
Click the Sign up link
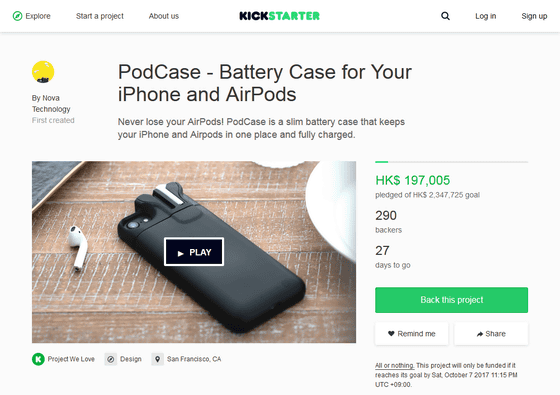click(x=534, y=16)
